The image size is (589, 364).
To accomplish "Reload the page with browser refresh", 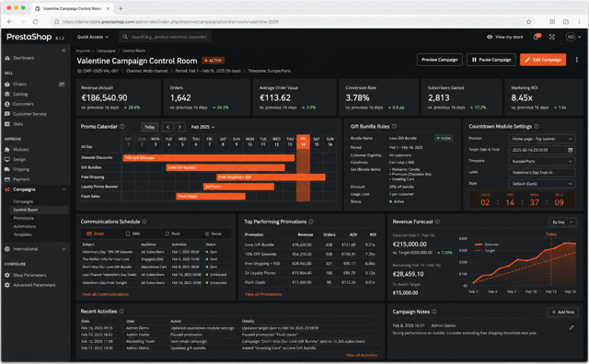I will [36, 22].
